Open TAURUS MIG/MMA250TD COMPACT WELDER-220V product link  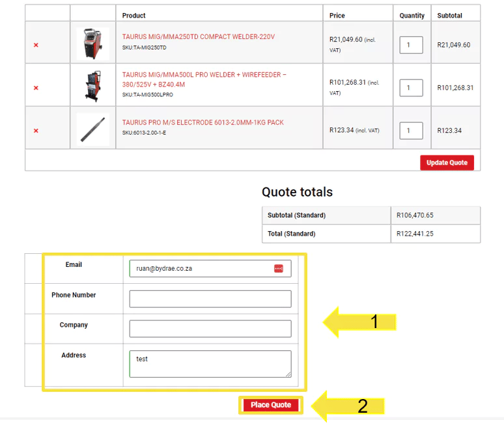tap(198, 37)
